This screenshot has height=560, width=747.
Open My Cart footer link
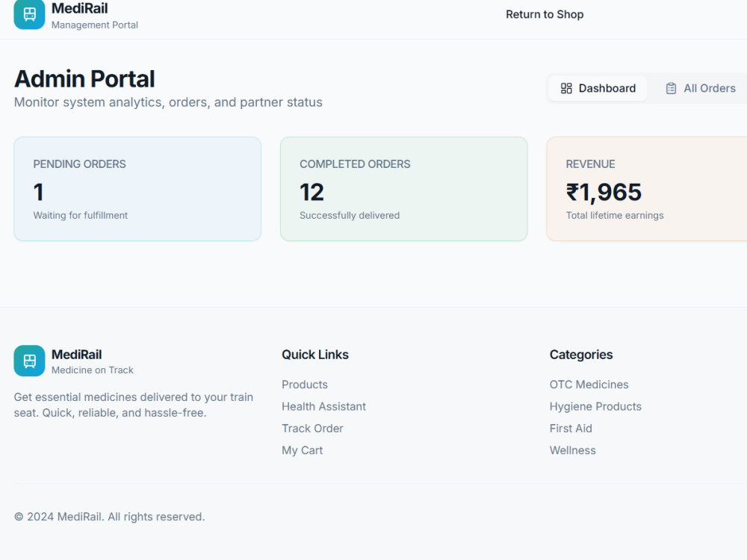point(302,450)
